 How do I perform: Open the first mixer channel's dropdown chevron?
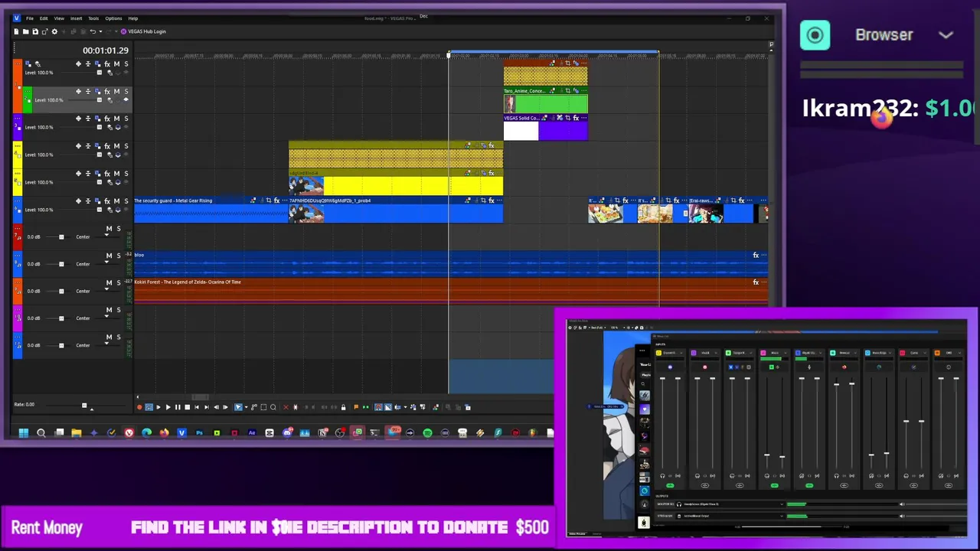[x=681, y=353]
